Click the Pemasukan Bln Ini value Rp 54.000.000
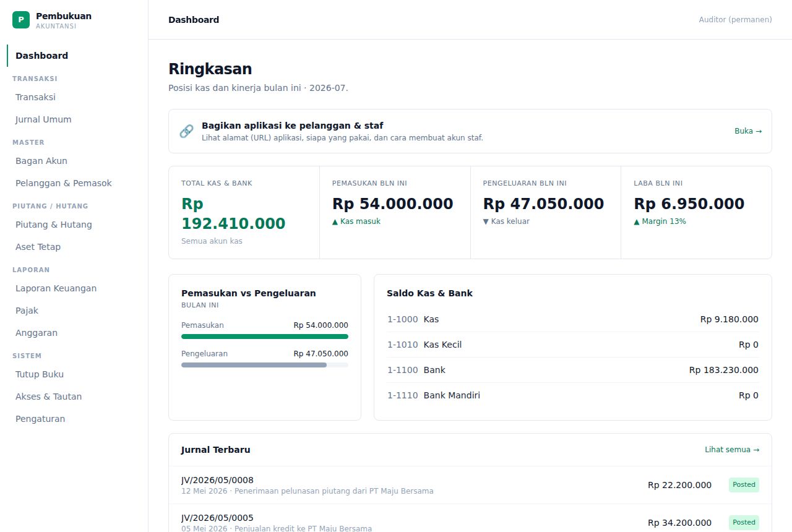792x532 pixels. point(393,204)
